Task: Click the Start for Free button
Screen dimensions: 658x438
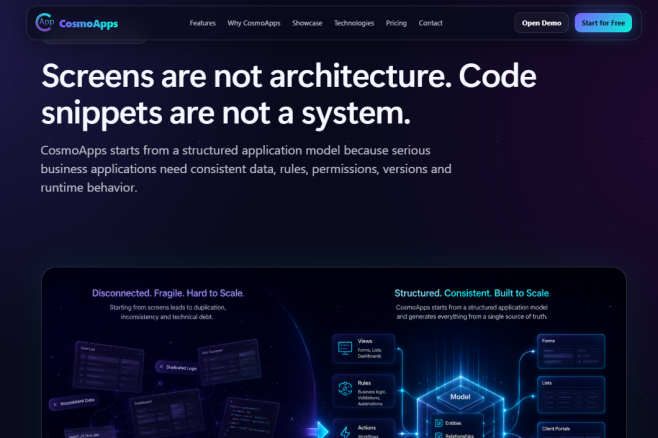Action: tap(603, 23)
